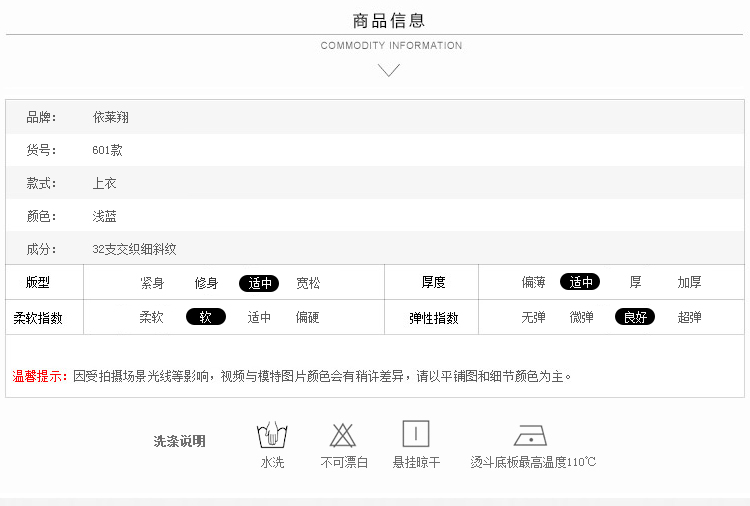Click item number 601款
The image size is (750, 506).
tap(107, 150)
